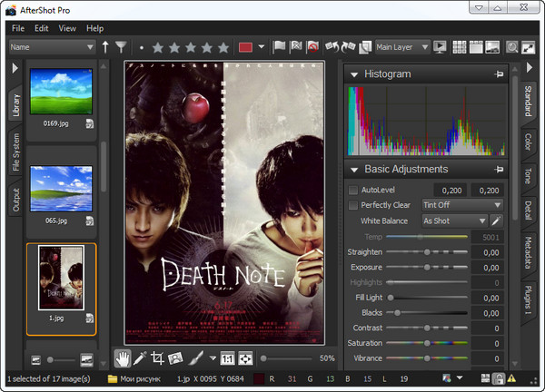
Task: Toggle the magnifier tool
Action: click(511, 47)
